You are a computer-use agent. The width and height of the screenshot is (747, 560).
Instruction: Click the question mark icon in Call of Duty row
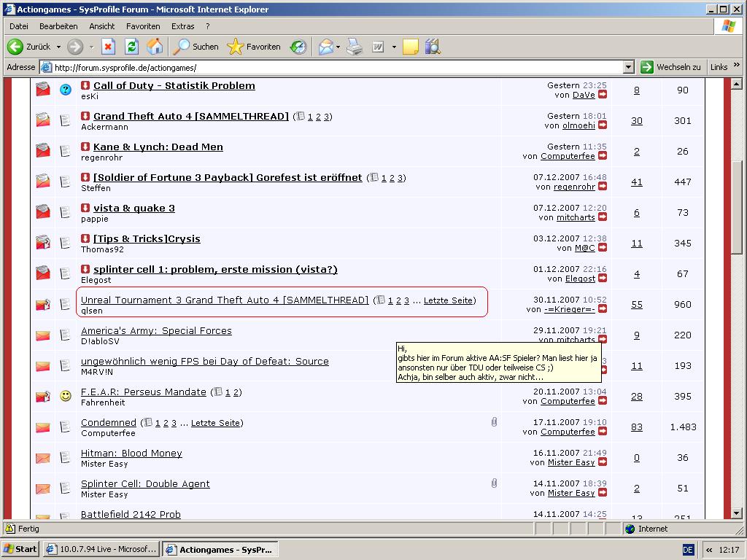click(x=65, y=89)
